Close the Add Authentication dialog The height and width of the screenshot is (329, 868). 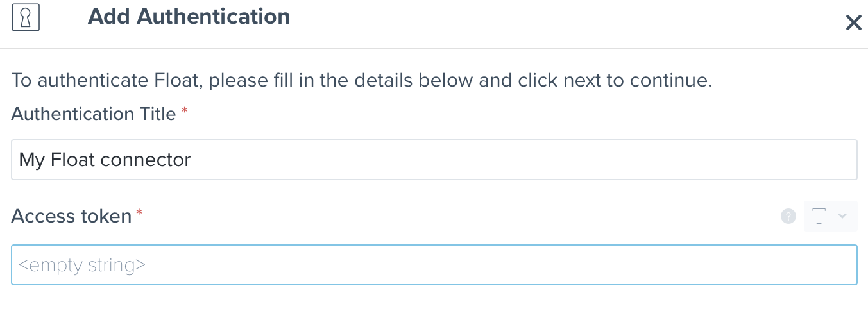click(x=853, y=23)
